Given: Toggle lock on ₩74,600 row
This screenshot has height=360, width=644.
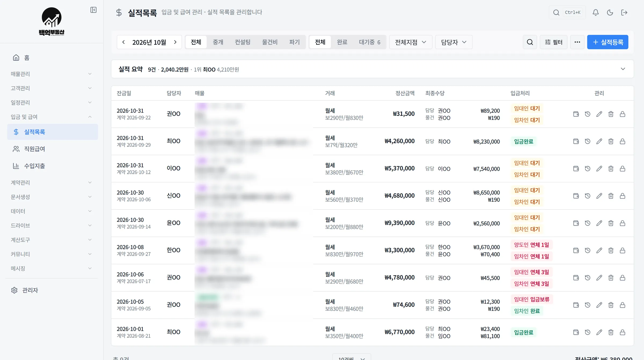Looking at the screenshot, I should point(622,305).
